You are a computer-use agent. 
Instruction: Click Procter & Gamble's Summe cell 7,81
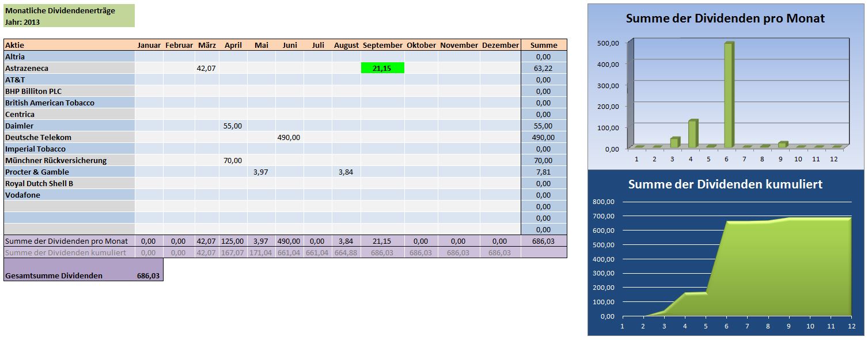tap(544, 172)
